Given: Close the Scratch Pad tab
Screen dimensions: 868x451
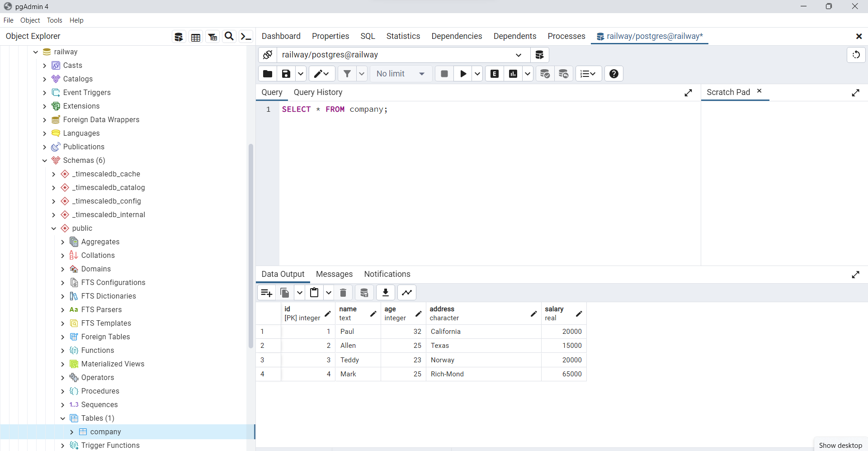Looking at the screenshot, I should click(x=759, y=91).
